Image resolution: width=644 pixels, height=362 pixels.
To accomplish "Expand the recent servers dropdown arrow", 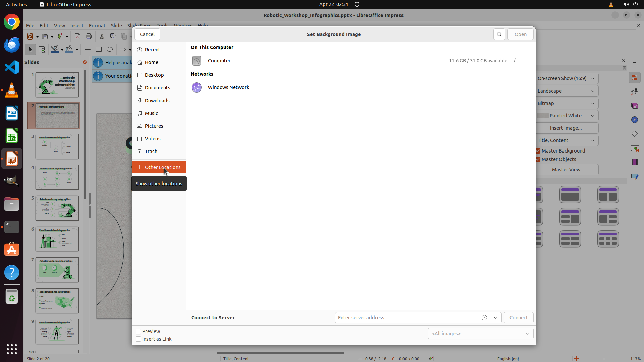I will coord(495,318).
